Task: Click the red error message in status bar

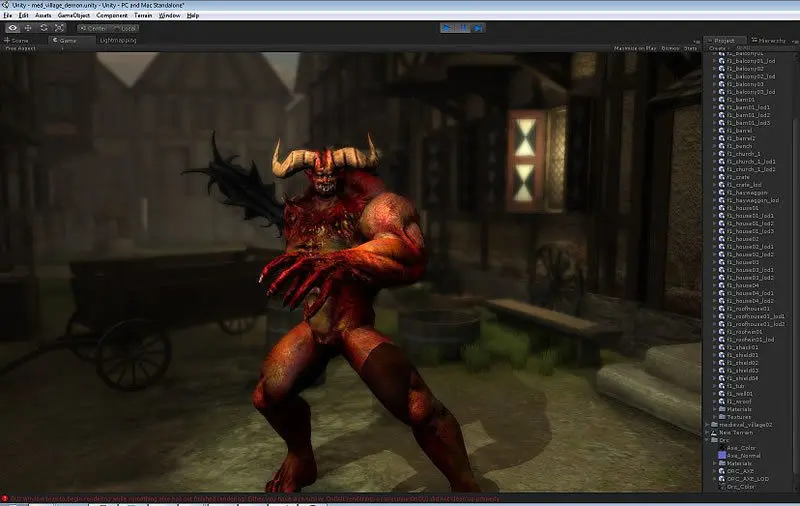Action: pyautogui.click(x=255, y=498)
